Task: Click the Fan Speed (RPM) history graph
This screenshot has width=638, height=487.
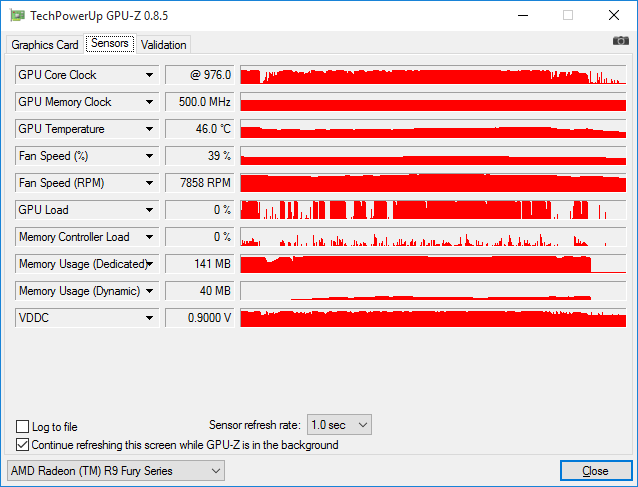Action: (433, 183)
